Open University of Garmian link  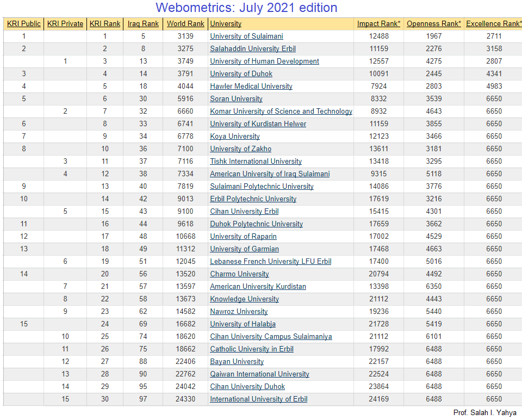(x=244, y=249)
